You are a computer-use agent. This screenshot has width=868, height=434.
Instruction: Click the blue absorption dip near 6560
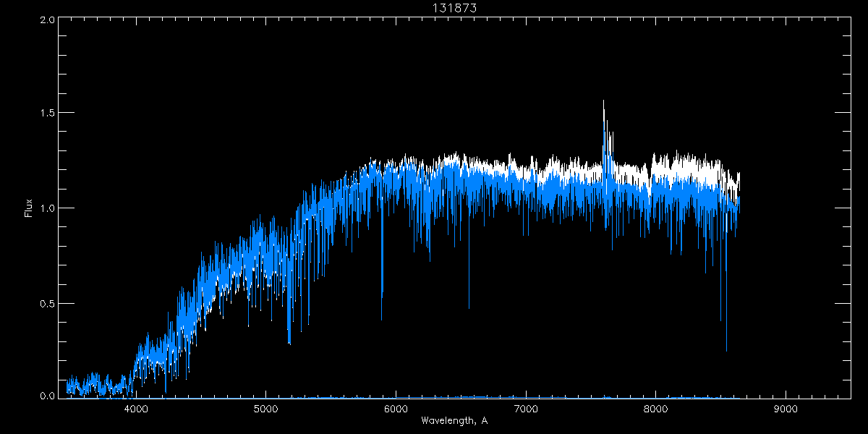click(x=469, y=304)
